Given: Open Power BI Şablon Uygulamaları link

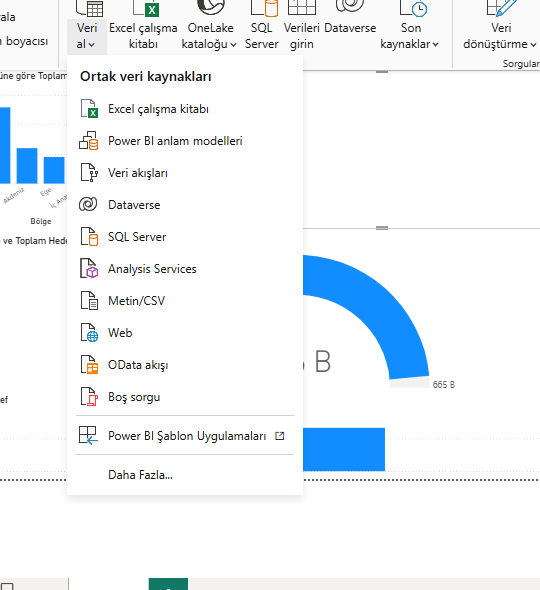Looking at the screenshot, I should tap(185, 436).
